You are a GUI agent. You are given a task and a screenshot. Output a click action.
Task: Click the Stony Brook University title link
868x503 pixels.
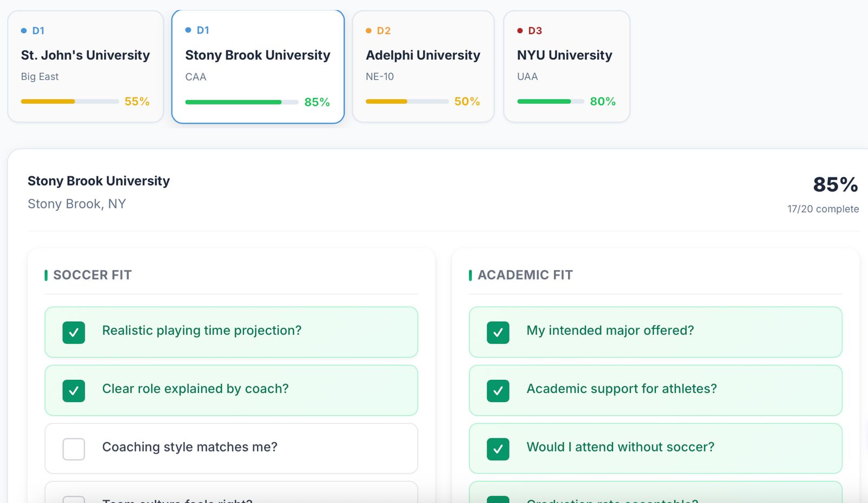point(99,181)
